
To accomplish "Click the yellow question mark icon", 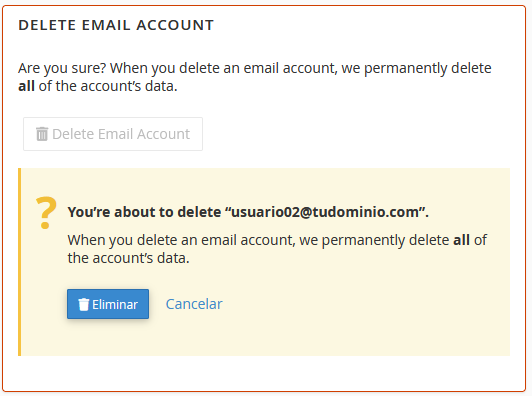I will 46,213.
